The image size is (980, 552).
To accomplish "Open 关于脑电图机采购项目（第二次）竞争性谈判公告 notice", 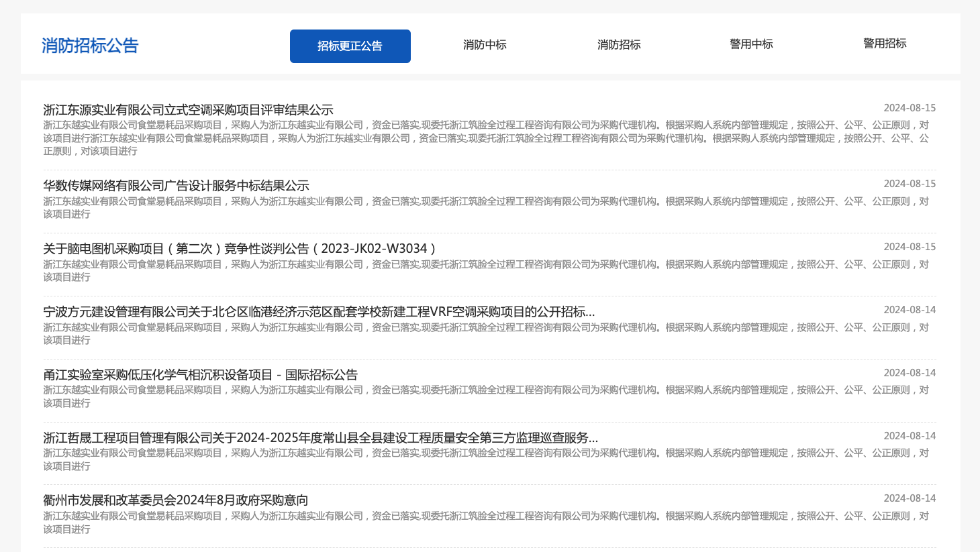I will pos(240,249).
